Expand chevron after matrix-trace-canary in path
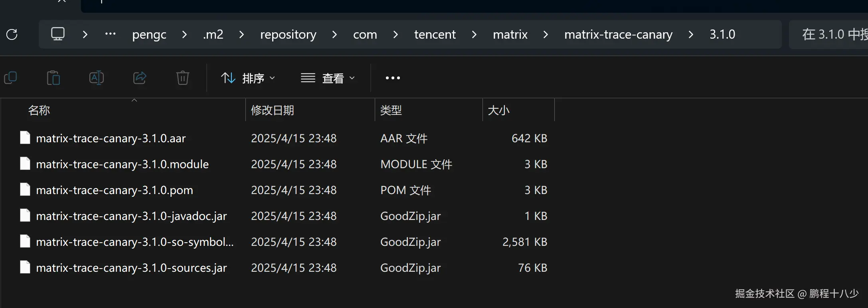The image size is (868, 308). pyautogui.click(x=691, y=35)
